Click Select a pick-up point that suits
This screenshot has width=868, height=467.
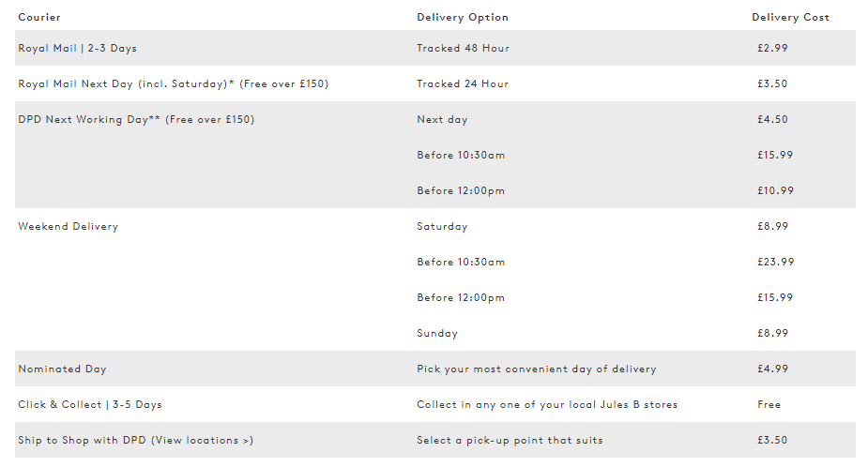[x=510, y=441]
